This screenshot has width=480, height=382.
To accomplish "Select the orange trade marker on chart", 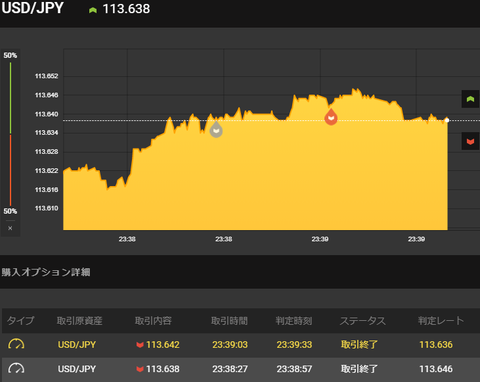I will [331, 117].
